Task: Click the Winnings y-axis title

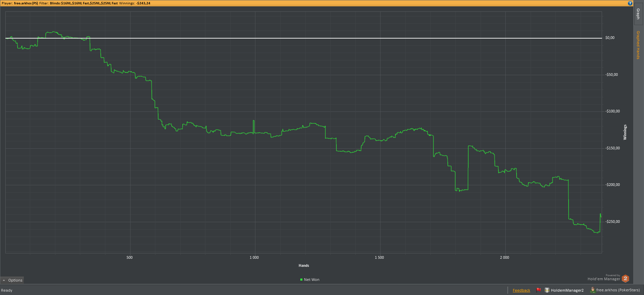Action: pos(625,132)
